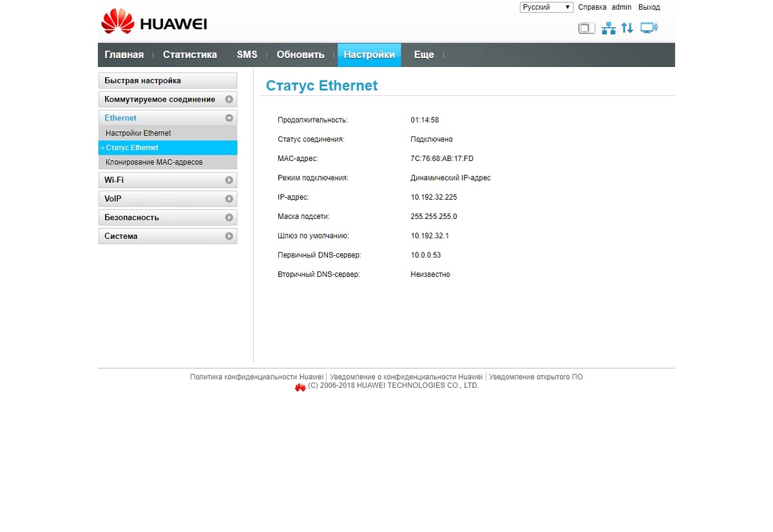The image size is (773, 532).
Task: Click the copyright HUAWEI TECHNOLOGIES text
Action: click(394, 385)
